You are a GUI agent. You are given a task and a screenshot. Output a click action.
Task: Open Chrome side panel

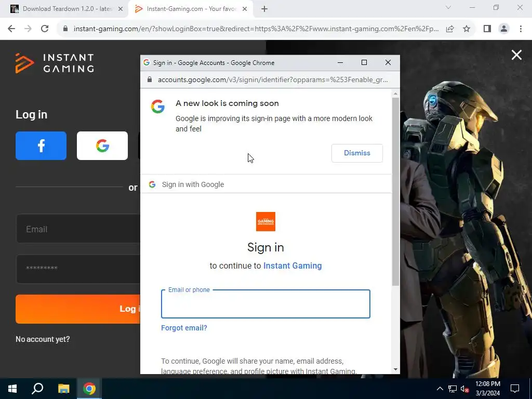tap(487, 29)
